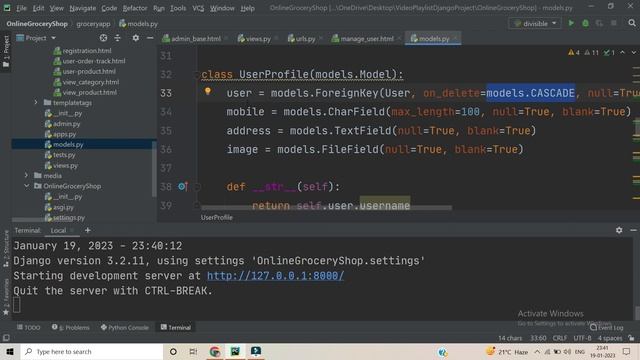
Task: Collapse the OnlineGroceryShop folder
Action: [x=27, y=186]
